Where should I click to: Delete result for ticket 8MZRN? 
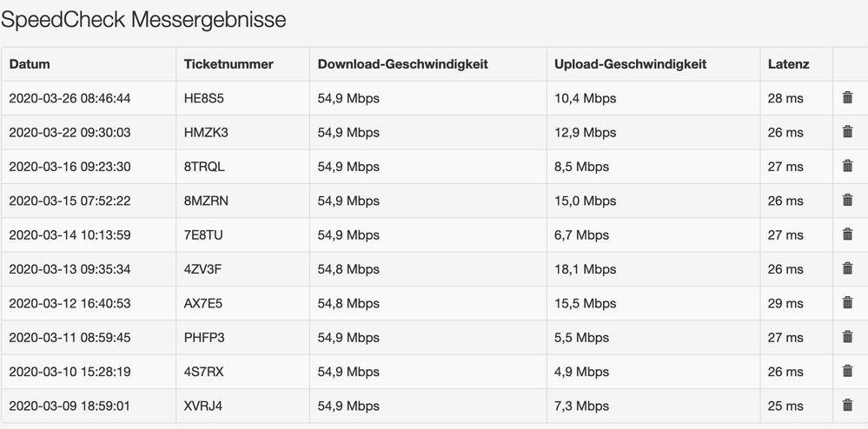tap(847, 201)
